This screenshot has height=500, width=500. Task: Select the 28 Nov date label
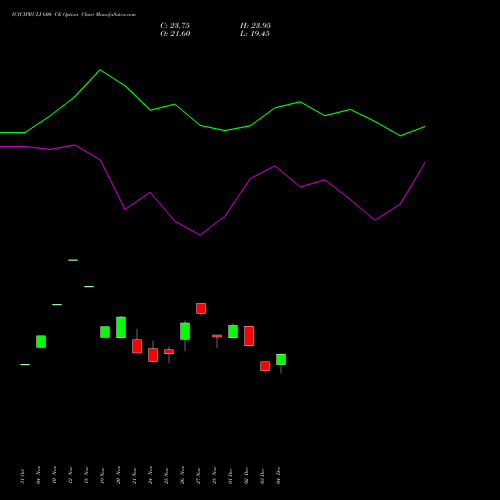(214, 476)
